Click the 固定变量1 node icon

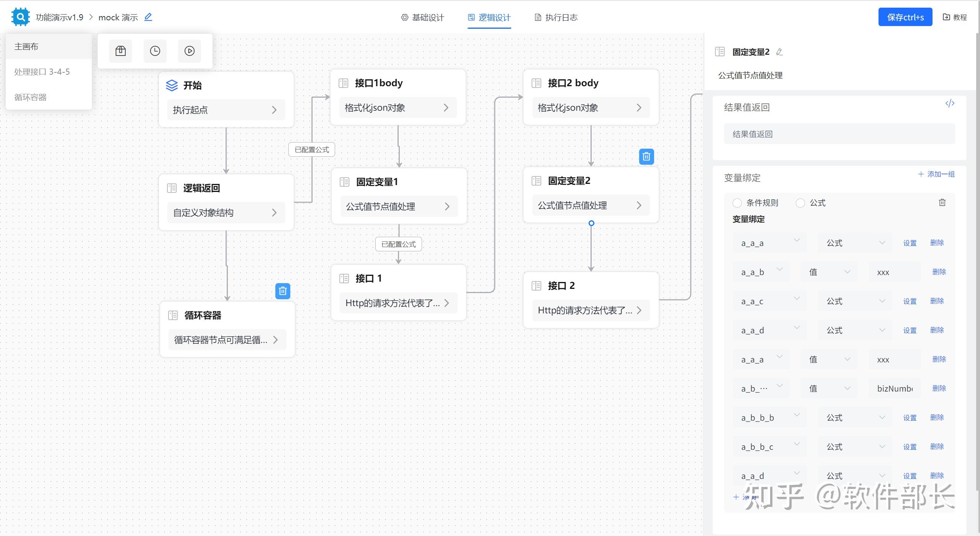coord(345,182)
